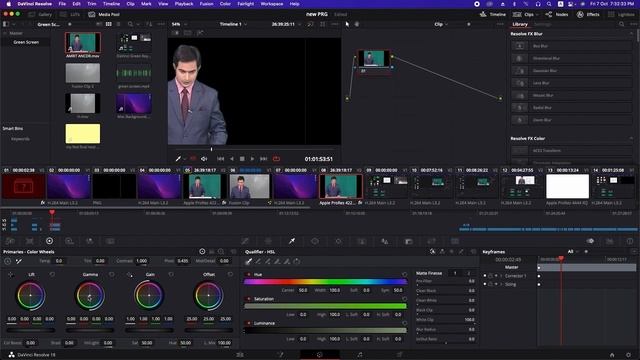Expand the Corrector 1 keyframe track
The height and width of the screenshot is (360, 640).
(501, 276)
